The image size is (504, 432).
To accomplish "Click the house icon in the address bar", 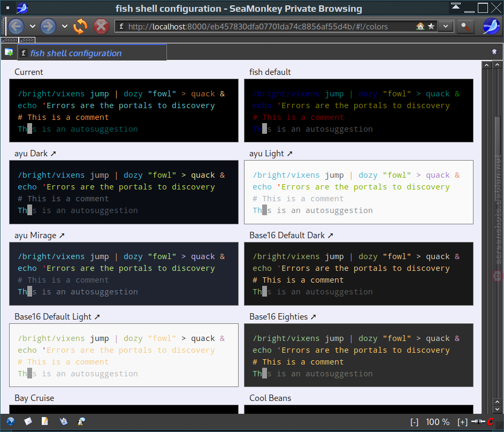I will pyautogui.click(x=420, y=26).
